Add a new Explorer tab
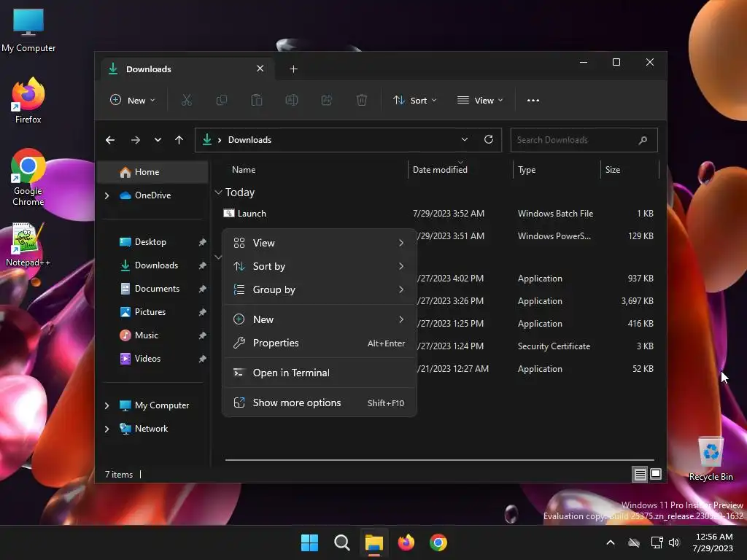The height and width of the screenshot is (560, 747). coord(293,69)
